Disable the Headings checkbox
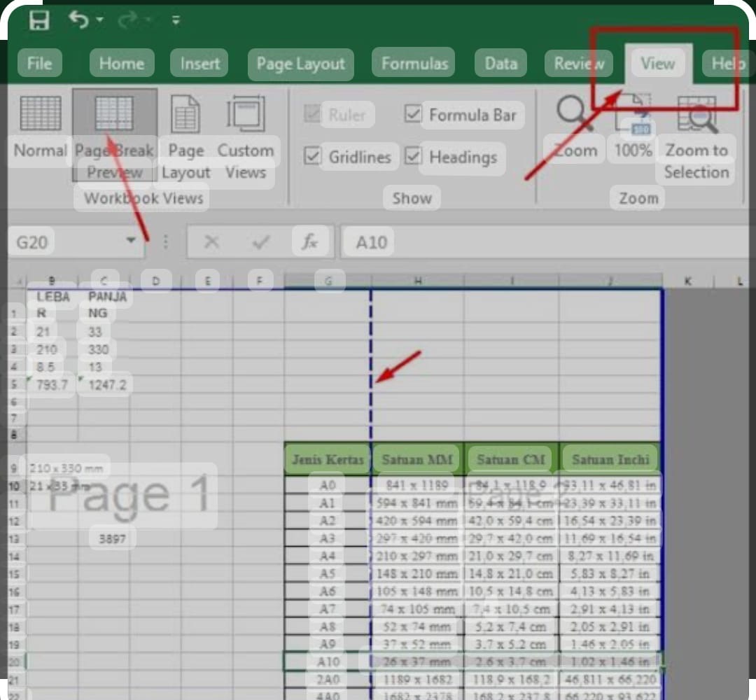Screen dimensions: 756x700 [413, 157]
